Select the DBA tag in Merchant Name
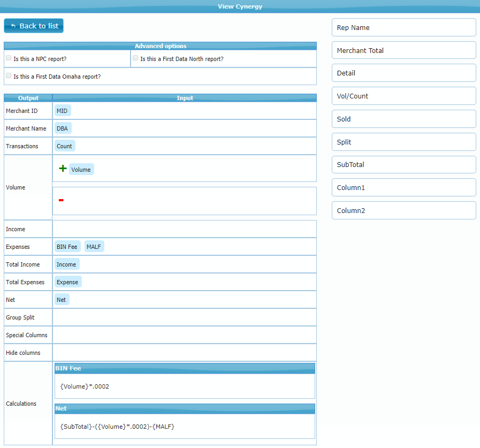The width and height of the screenshot is (480, 448). pos(63,128)
